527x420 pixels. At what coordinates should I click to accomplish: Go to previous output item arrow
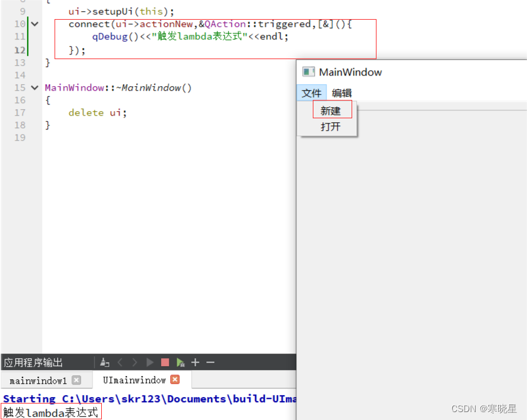120,362
